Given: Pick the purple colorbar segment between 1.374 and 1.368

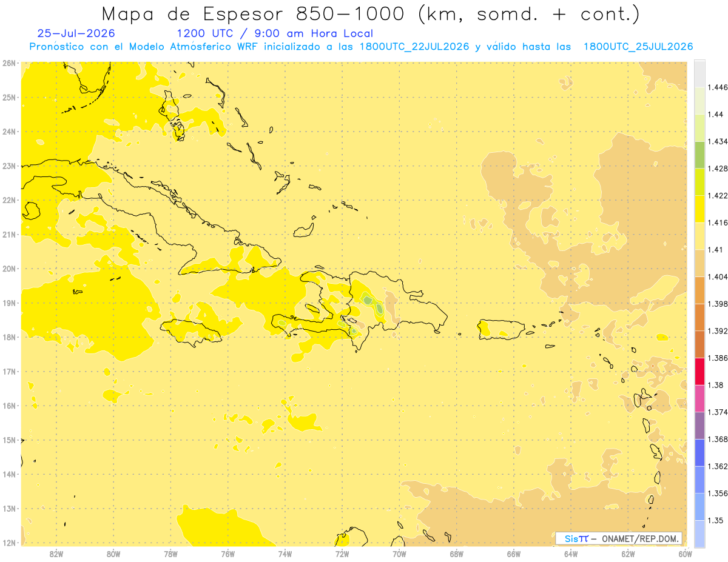Looking at the screenshot, I should [x=699, y=426].
